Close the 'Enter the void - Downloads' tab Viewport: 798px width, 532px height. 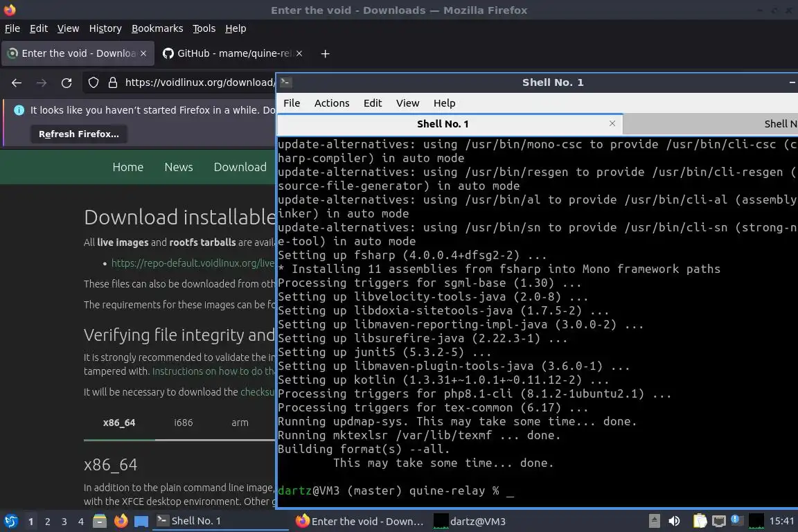(143, 53)
